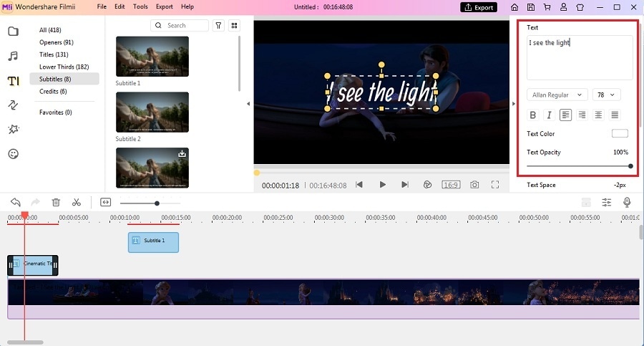The width and height of the screenshot is (644, 346).
Task: Set text alignment to center
Action: 598,115
